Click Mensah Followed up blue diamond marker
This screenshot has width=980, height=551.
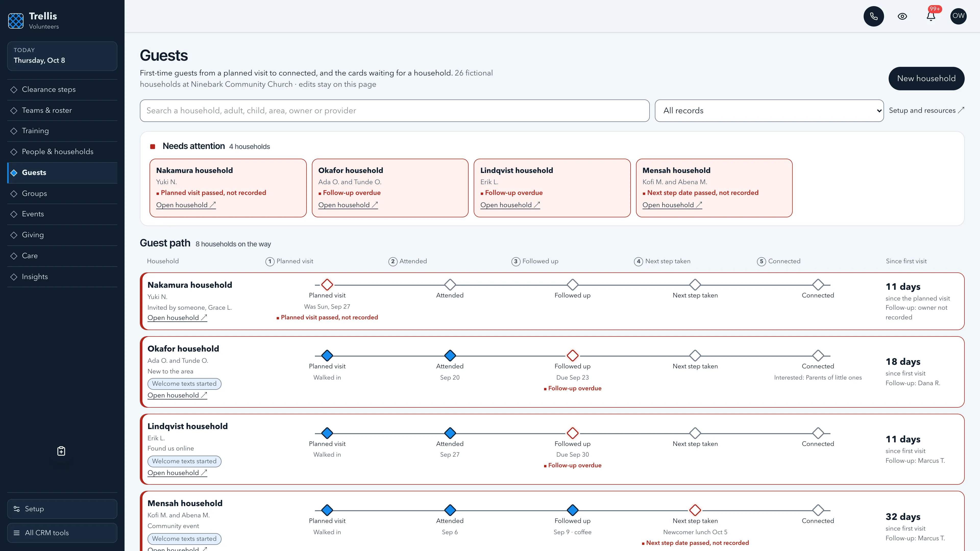click(x=572, y=510)
